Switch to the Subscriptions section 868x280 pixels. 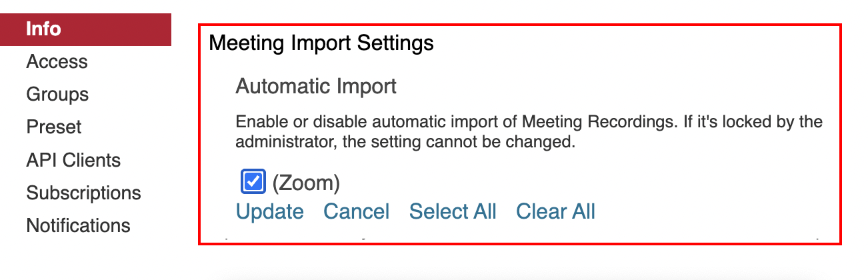point(83,193)
